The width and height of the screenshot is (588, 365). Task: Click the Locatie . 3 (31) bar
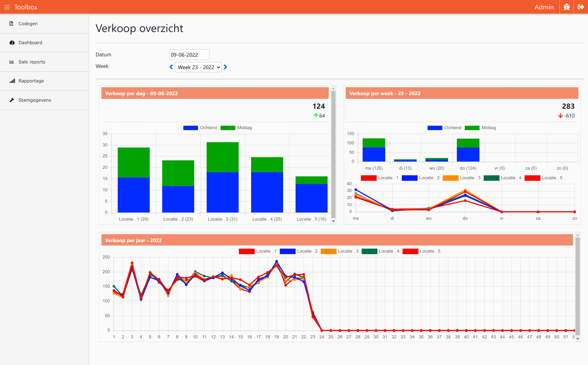point(222,177)
